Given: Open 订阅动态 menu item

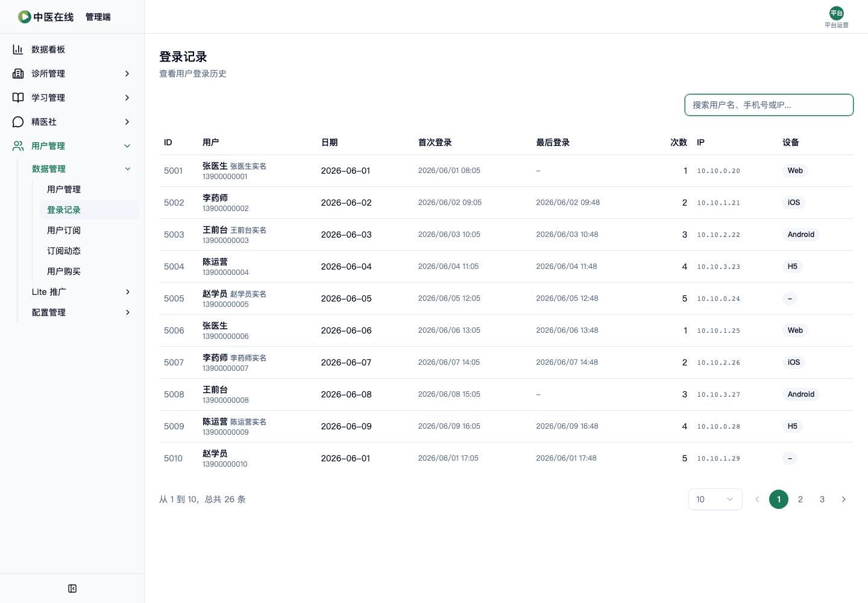Looking at the screenshot, I should 89,251.
